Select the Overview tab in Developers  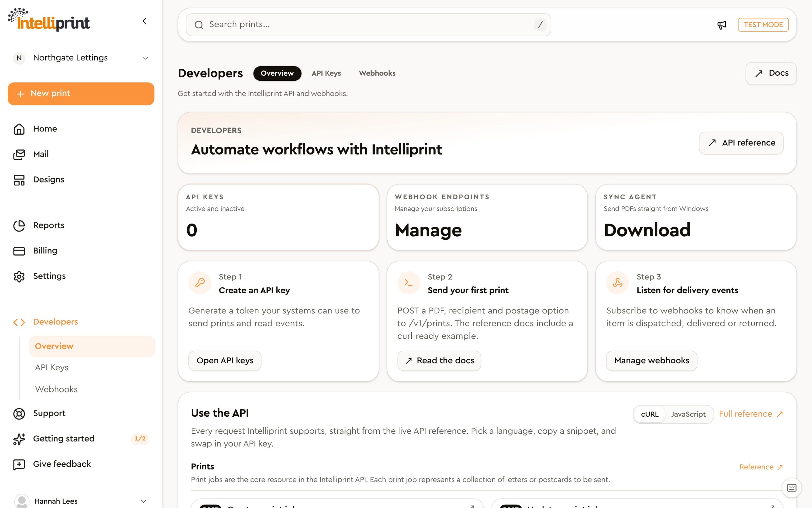pyautogui.click(x=277, y=73)
